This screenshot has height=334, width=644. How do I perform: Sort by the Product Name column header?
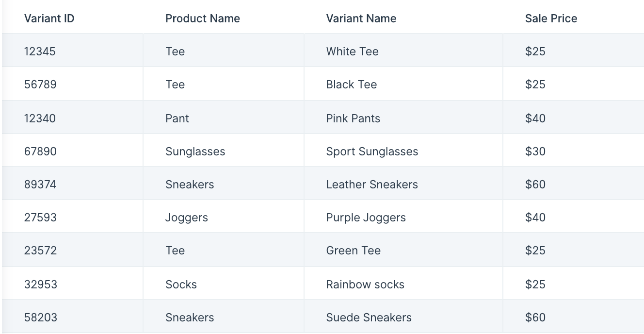[x=202, y=18]
